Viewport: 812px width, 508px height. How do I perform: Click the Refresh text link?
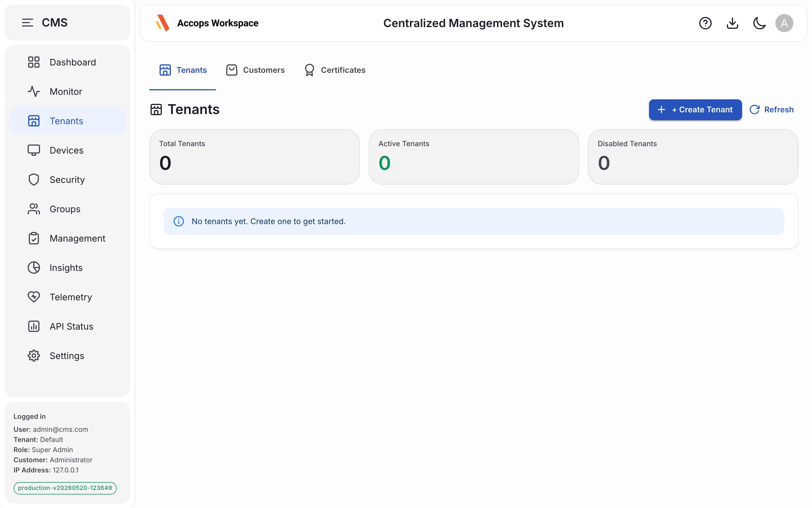pos(778,110)
